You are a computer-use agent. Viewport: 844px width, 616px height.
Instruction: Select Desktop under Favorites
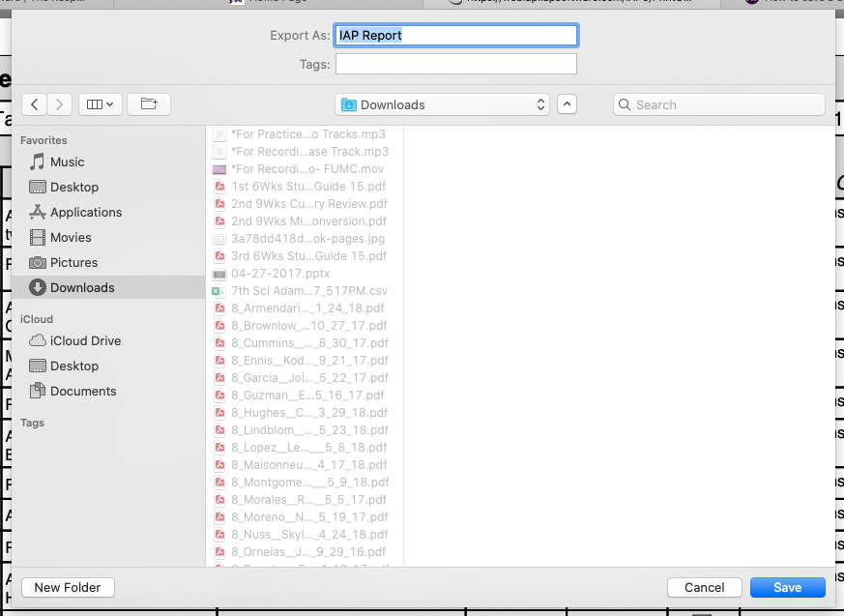(x=108, y=187)
